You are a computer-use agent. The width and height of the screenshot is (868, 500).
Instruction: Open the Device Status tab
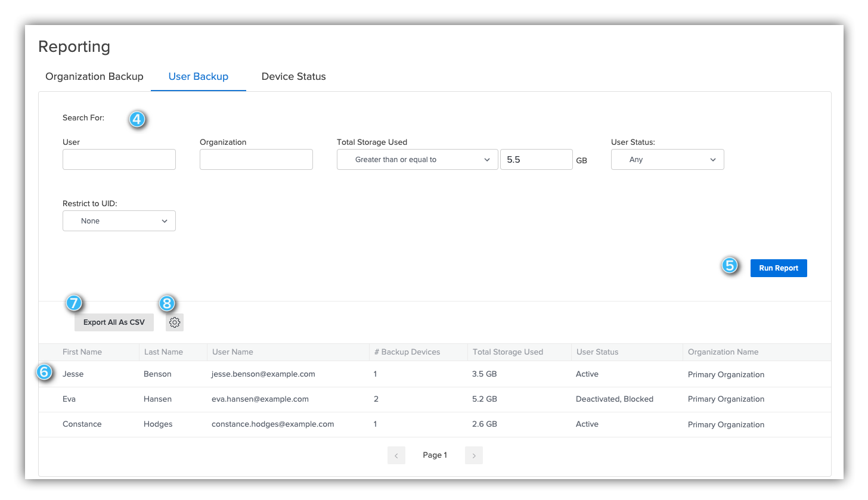[x=294, y=76]
